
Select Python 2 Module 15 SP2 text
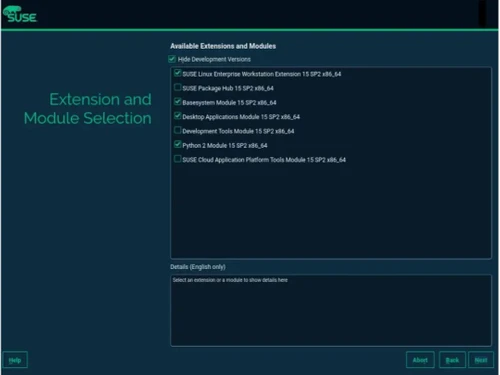pos(225,146)
